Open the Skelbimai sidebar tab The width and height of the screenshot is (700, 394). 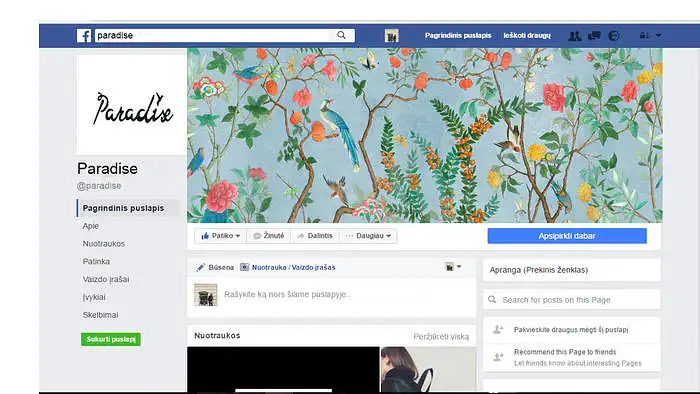click(x=100, y=315)
